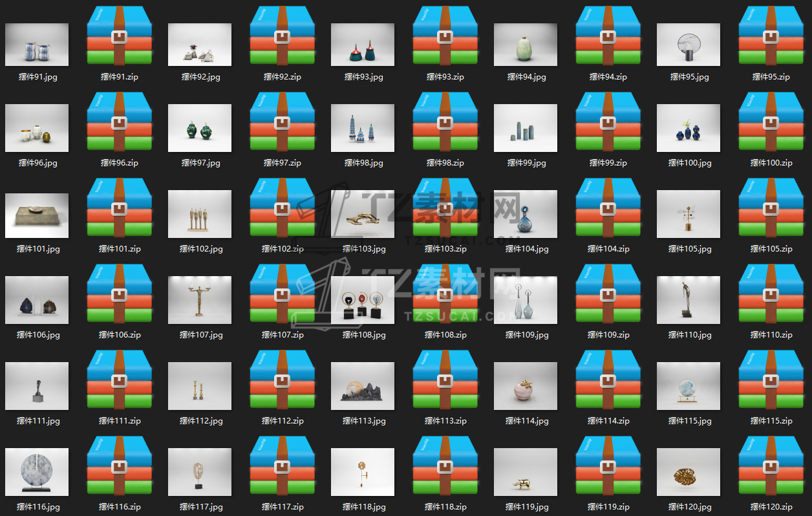This screenshot has height=516, width=812.
Task: Select the 摆件99.zip archive icon
Action: point(608,122)
